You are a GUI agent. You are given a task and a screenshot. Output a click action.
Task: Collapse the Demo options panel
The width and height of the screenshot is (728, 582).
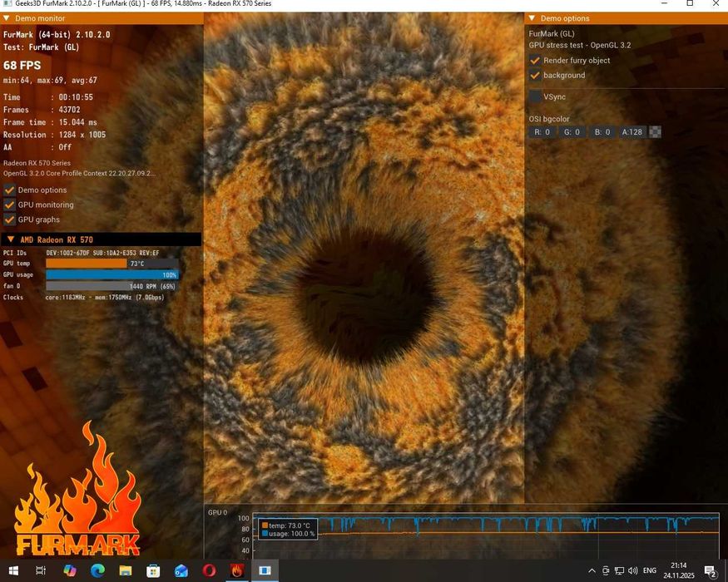click(x=532, y=18)
